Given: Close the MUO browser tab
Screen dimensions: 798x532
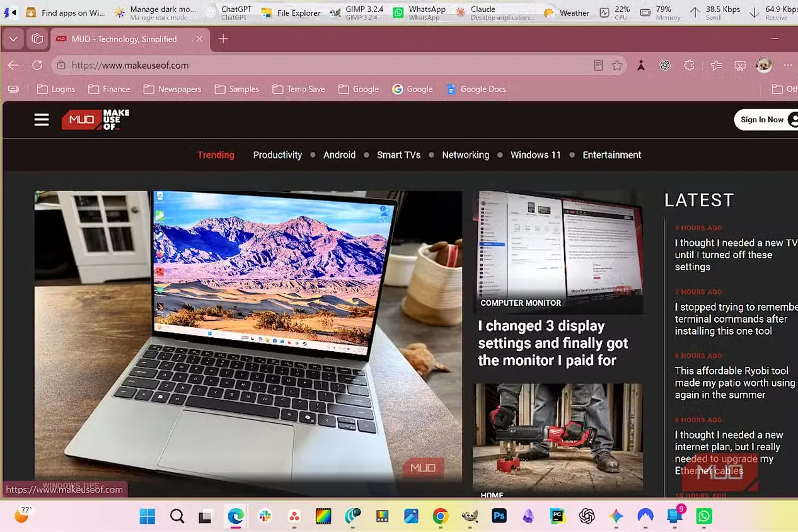Looking at the screenshot, I should click(199, 38).
